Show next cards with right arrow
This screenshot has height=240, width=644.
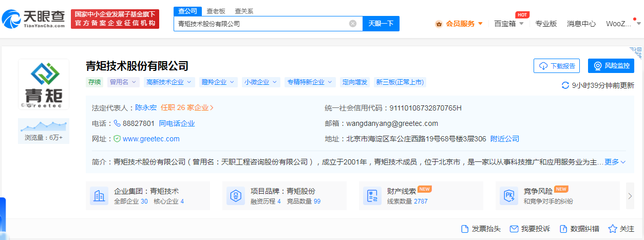[x=631, y=196]
